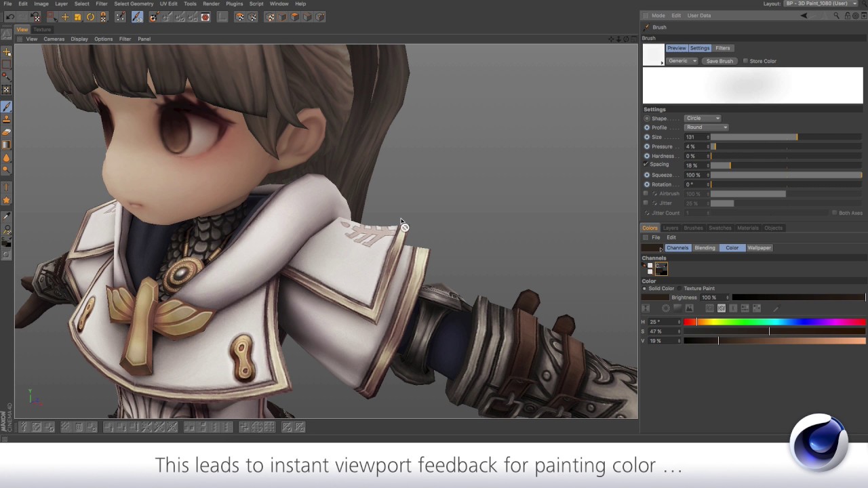Enable the Jitter checkbox

pos(646,203)
